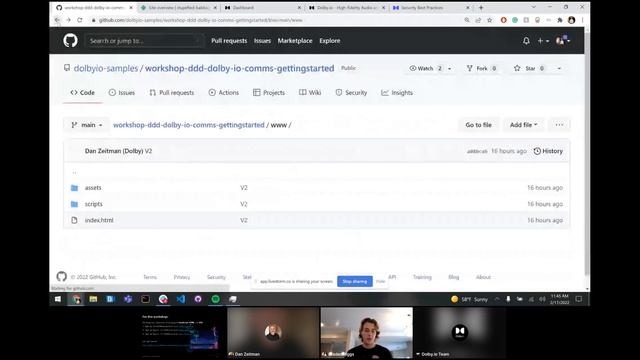The image size is (640, 360).
Task: Open the footer Training link
Action: point(422,277)
